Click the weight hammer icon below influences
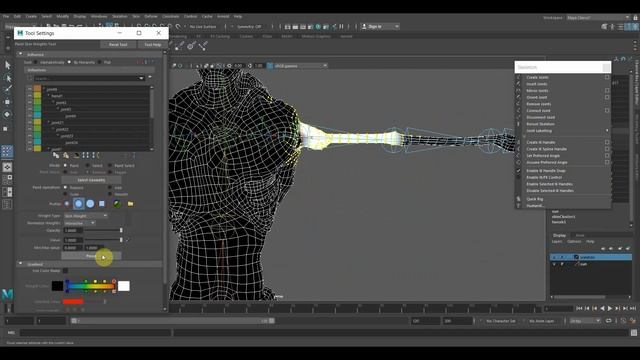 pos(76,155)
